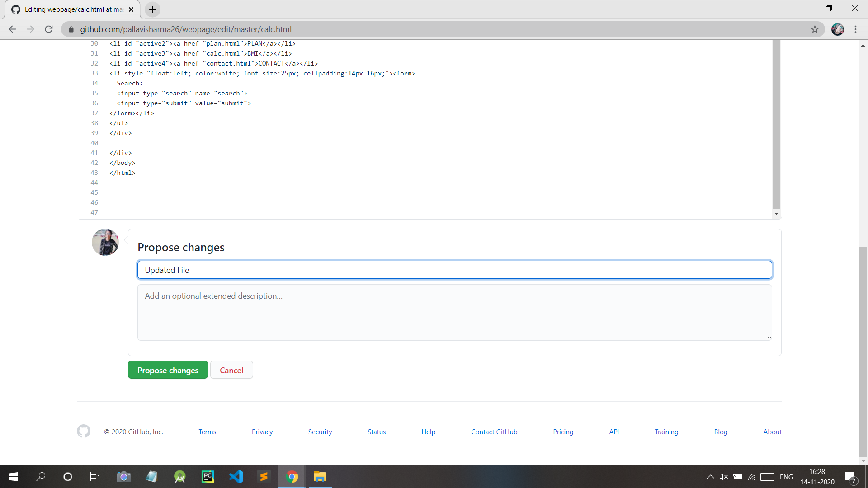Screen dimensions: 868x488
Task: Open a new browser tab
Action: (x=153, y=9)
